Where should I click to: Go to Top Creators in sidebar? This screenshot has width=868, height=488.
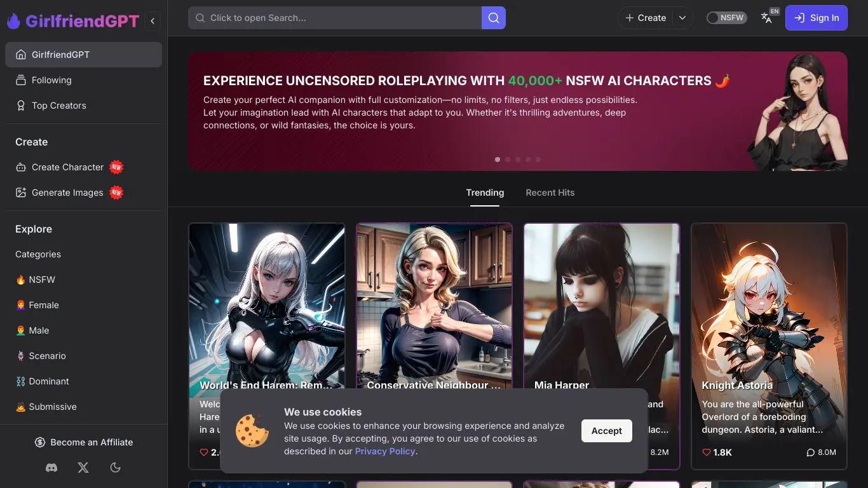[83, 105]
